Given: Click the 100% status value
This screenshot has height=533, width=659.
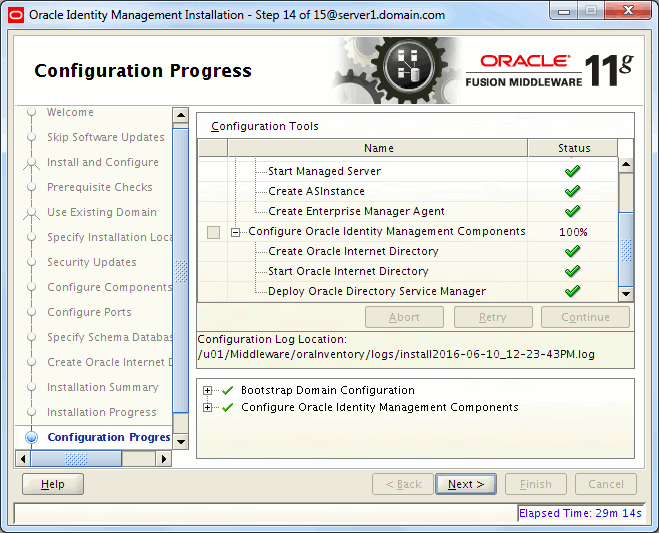Looking at the screenshot, I should (x=573, y=232).
